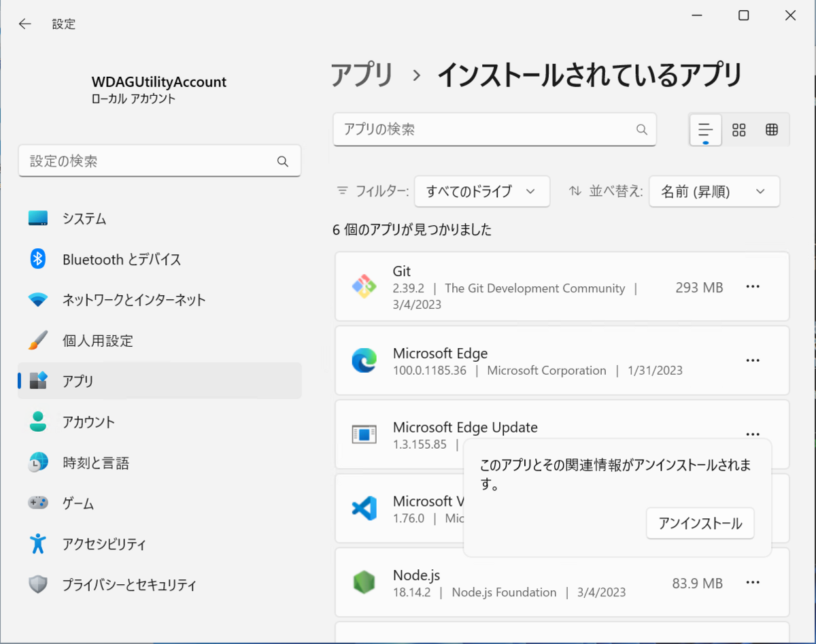
Task: Click the Node.js app icon
Action: pyautogui.click(x=364, y=582)
